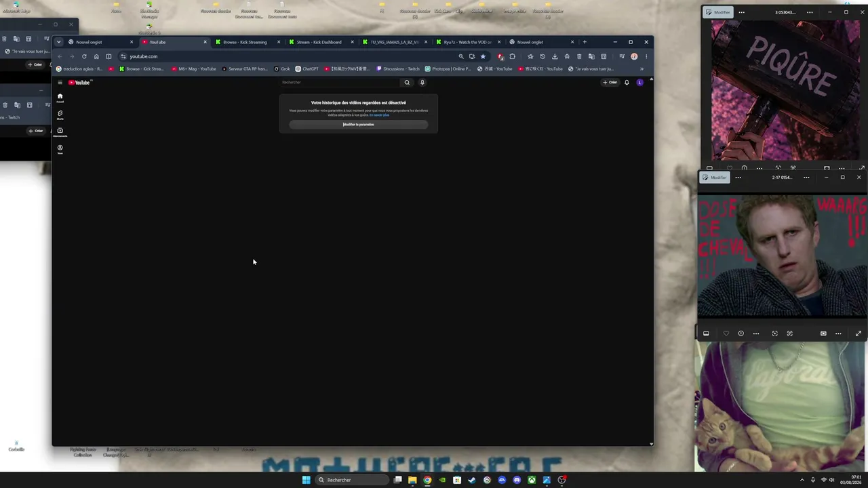The height and width of the screenshot is (488, 868).
Task: Open the YouTube account avatar menu
Action: point(639,83)
